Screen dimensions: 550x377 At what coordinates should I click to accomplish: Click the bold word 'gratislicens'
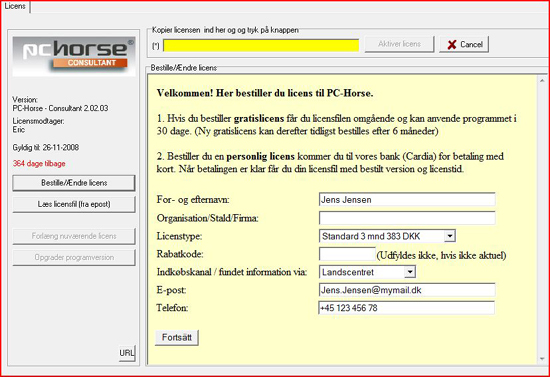point(259,119)
